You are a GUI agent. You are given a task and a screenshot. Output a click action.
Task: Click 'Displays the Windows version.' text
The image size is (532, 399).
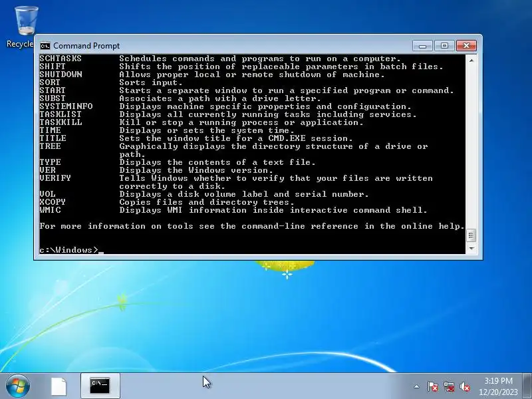tap(196, 170)
